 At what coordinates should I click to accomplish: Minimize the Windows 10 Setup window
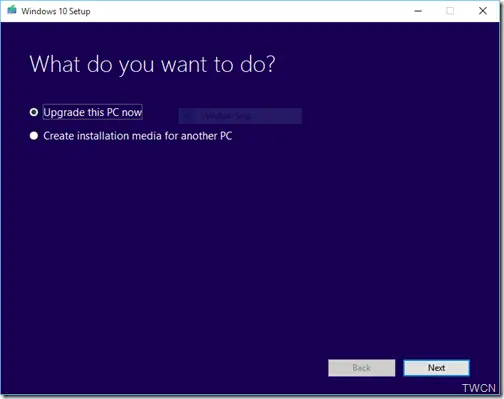pyautogui.click(x=418, y=11)
